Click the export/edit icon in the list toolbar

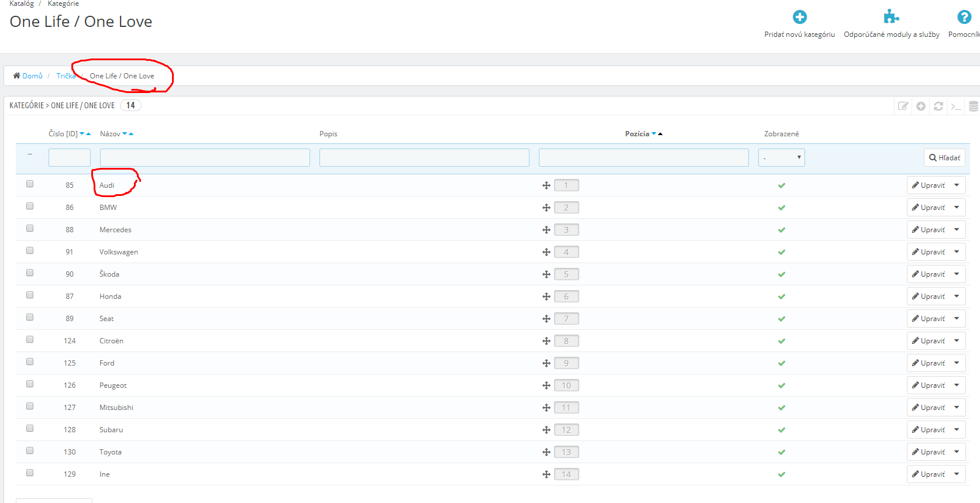(903, 106)
